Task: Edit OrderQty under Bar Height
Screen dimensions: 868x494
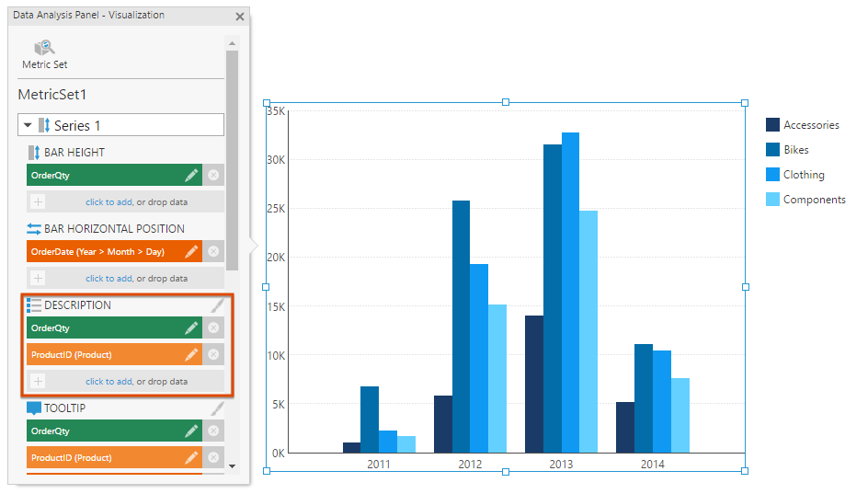Action: (191, 175)
